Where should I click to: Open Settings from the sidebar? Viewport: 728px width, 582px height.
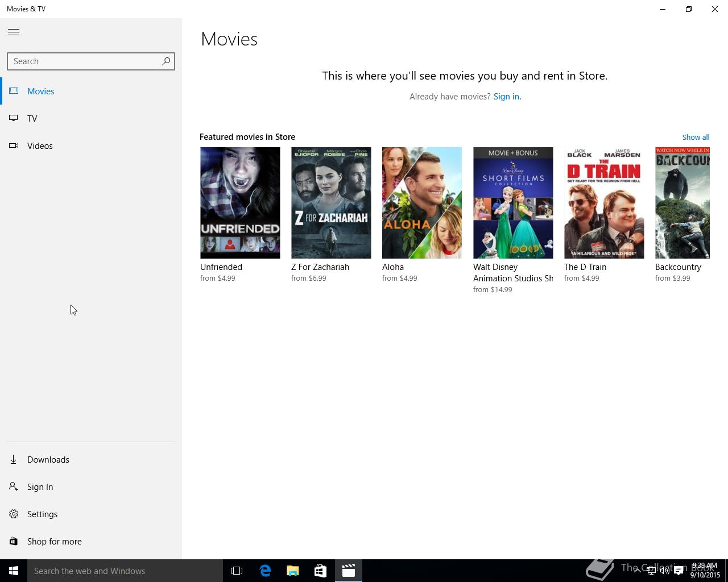pos(91,514)
